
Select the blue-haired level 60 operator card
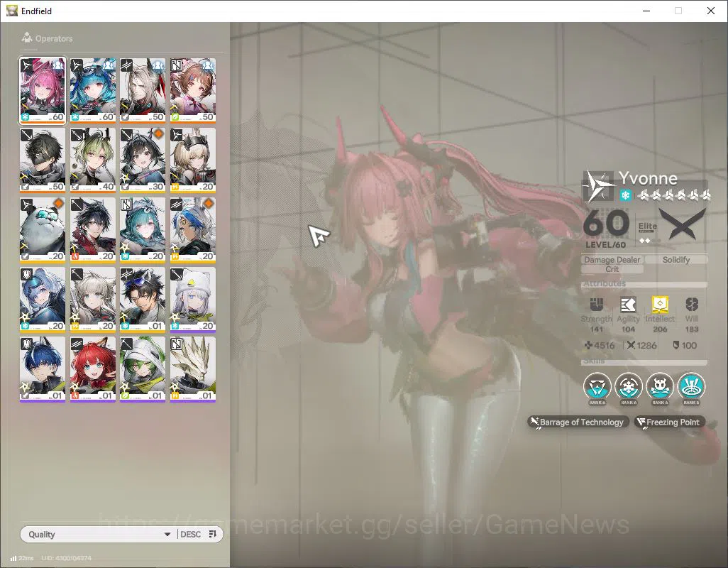pos(93,91)
